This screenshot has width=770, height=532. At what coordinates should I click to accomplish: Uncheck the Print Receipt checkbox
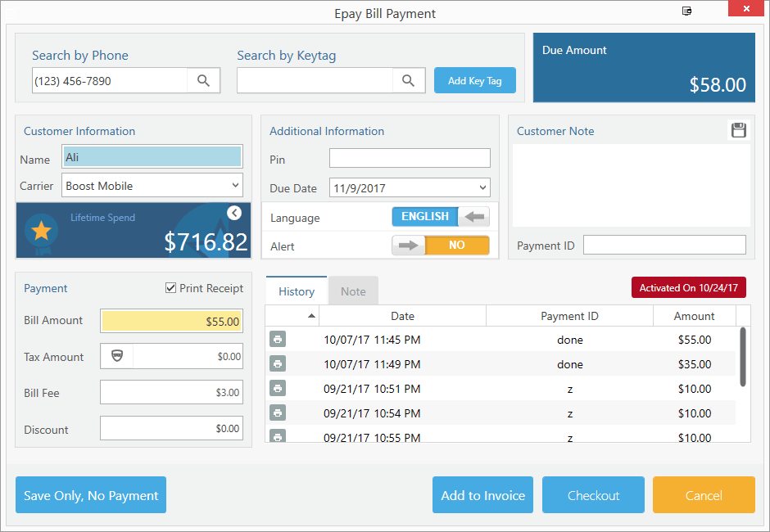pyautogui.click(x=171, y=288)
